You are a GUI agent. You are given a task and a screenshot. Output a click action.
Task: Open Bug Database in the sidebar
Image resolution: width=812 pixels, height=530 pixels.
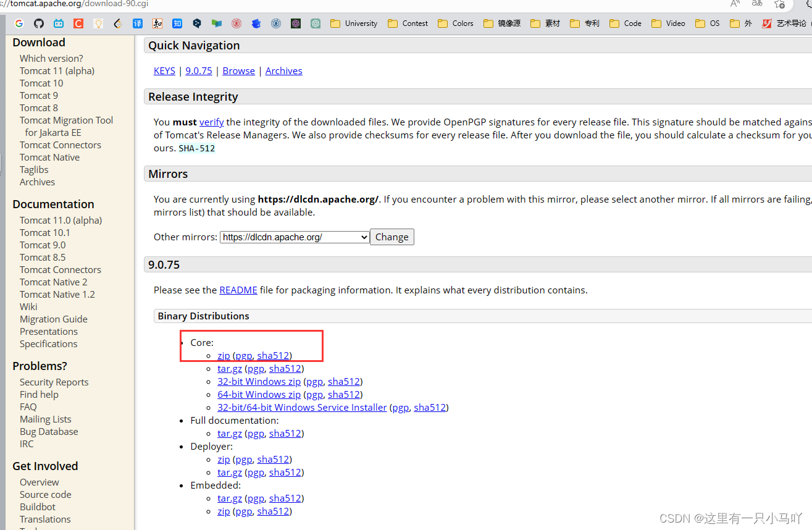pyautogui.click(x=49, y=432)
